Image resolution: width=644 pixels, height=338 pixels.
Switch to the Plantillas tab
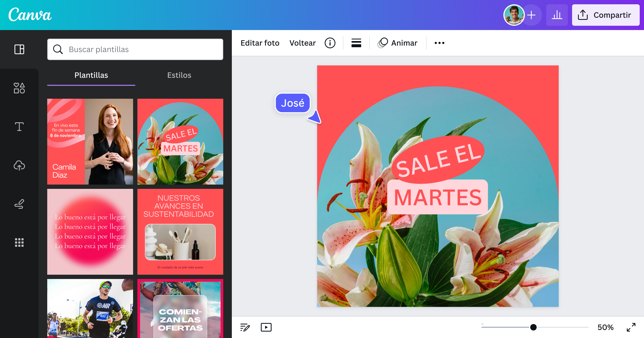[91, 75]
